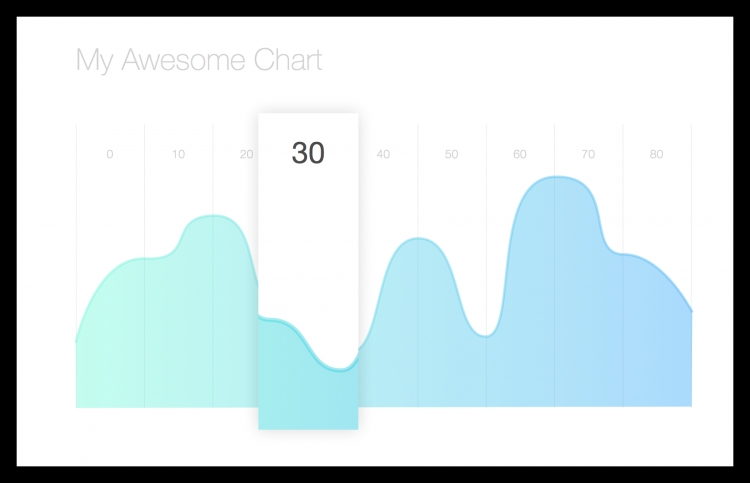Select the 0 axis label
The width and height of the screenshot is (750, 483).
pyautogui.click(x=110, y=154)
